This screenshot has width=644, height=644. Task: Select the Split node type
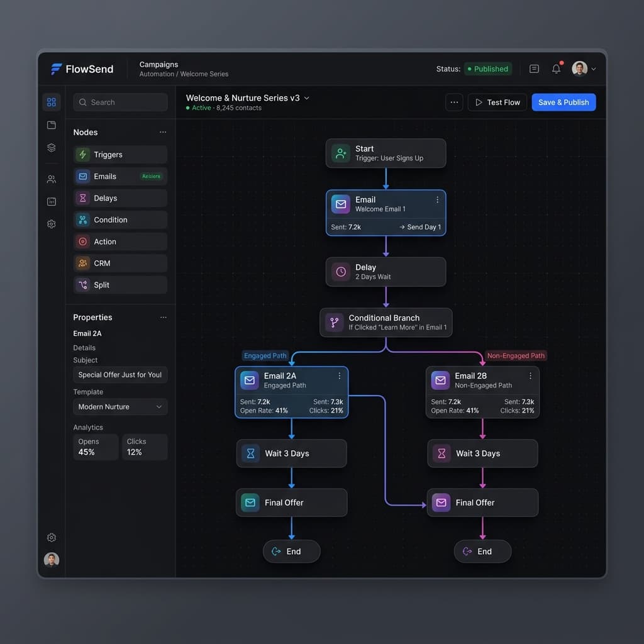[x=120, y=285]
